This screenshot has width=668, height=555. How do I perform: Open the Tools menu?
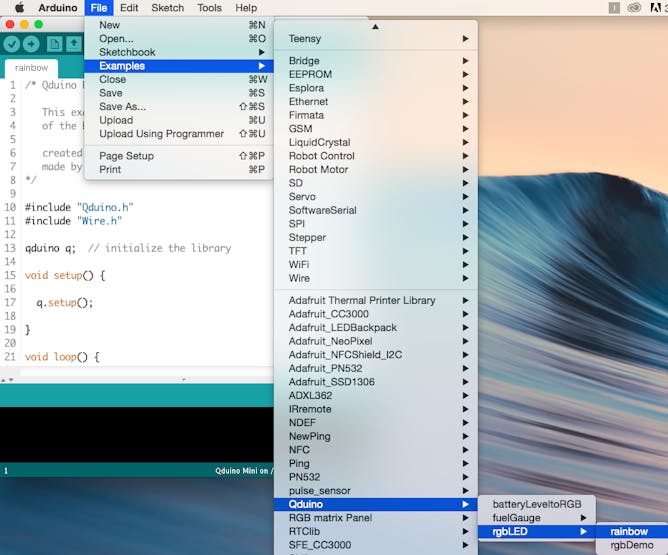209,8
